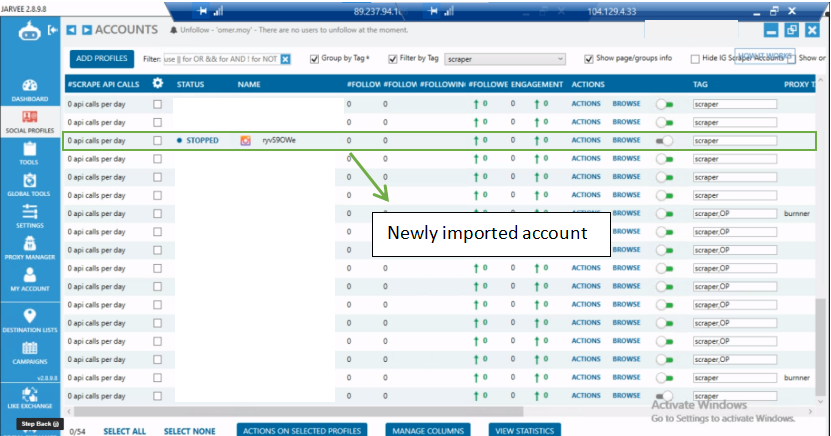
Task: Sort by the ENGAGEMENT column header
Action: (537, 84)
